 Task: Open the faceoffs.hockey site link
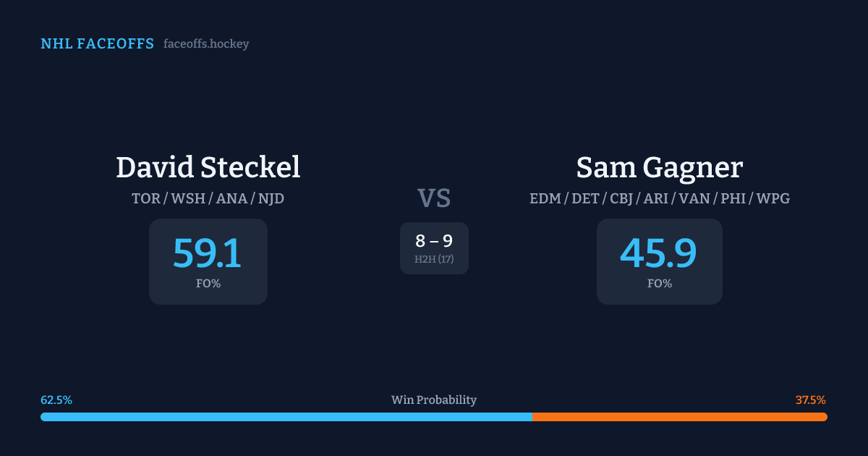click(x=206, y=44)
